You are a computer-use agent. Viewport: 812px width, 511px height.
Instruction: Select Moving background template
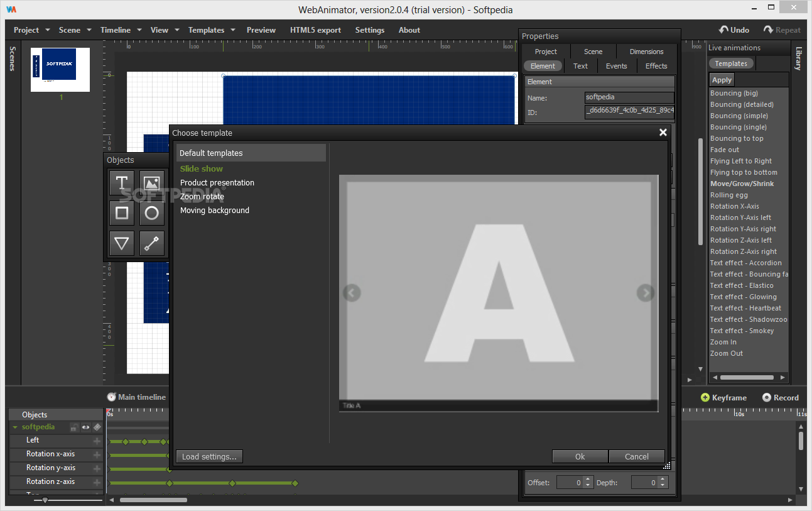215,211
